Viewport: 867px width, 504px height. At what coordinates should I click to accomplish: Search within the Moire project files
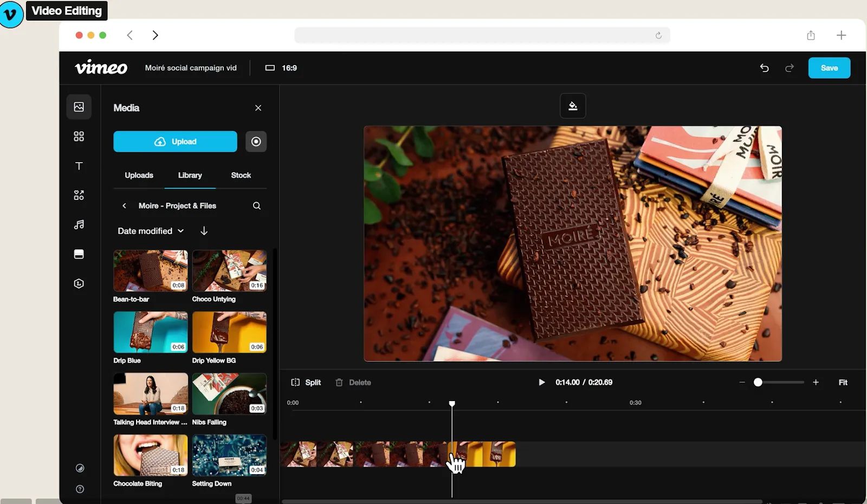257,206
